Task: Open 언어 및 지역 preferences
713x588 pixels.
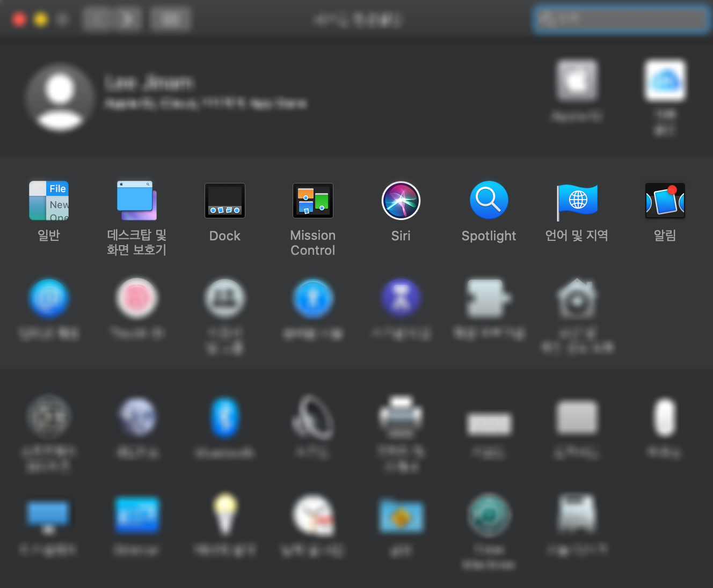Action: coord(577,202)
